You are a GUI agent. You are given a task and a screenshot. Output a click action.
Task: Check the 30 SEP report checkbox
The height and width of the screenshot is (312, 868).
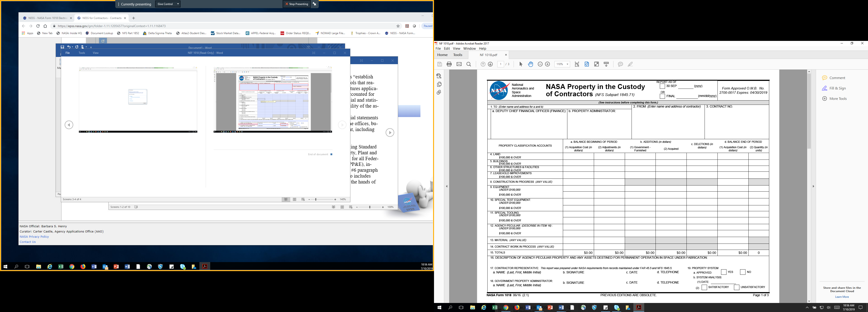click(662, 86)
